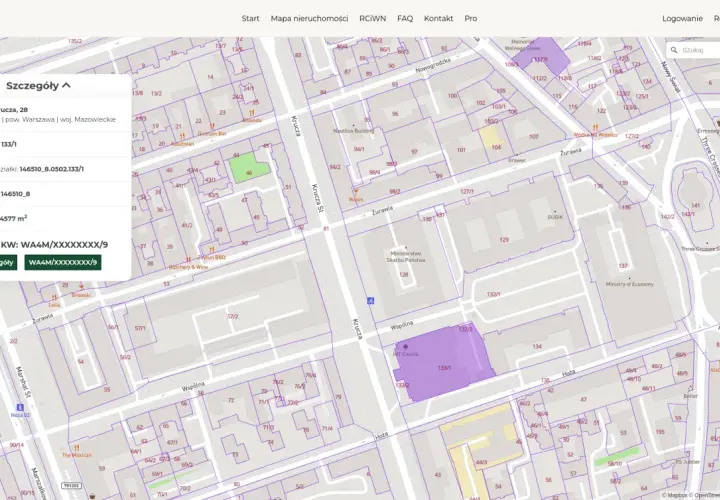Open the Kontakt page
Viewport: 720px width, 500px height.
(x=438, y=18)
